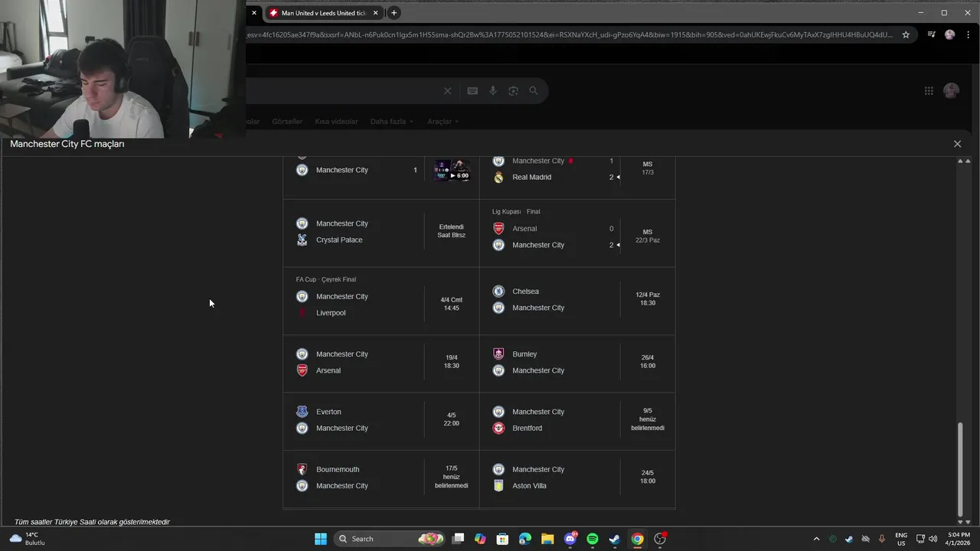The image size is (980, 551).
Task: Open the ENG US language switcher
Action: (901, 539)
